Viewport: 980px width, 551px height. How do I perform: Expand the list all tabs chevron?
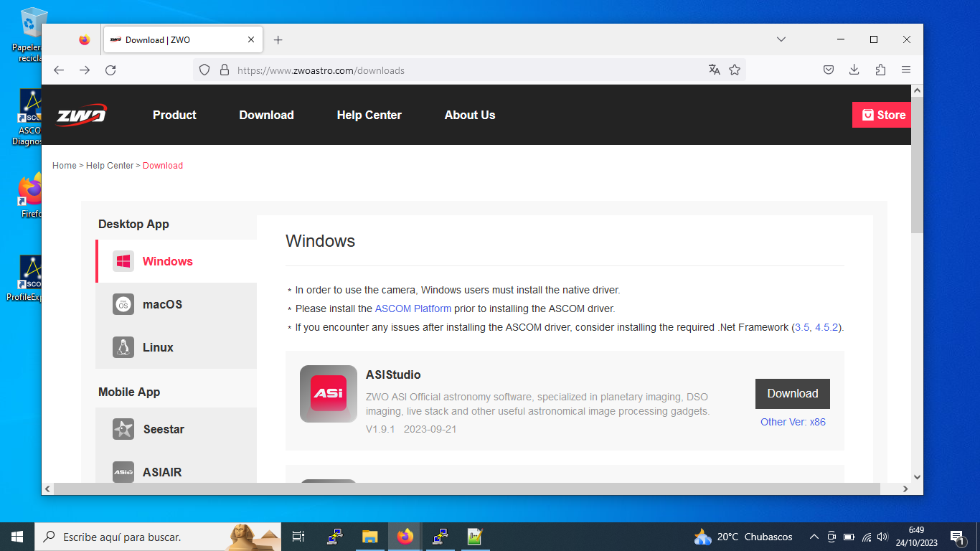coord(781,39)
